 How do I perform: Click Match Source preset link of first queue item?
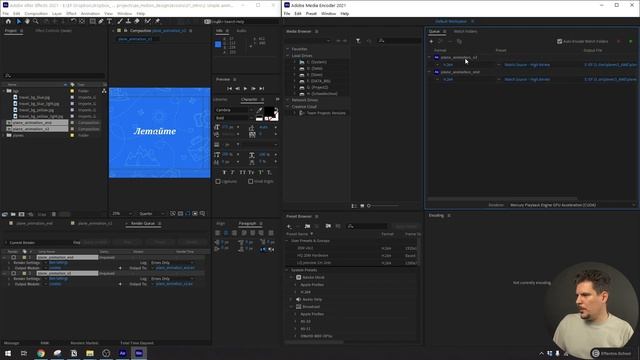(x=527, y=65)
